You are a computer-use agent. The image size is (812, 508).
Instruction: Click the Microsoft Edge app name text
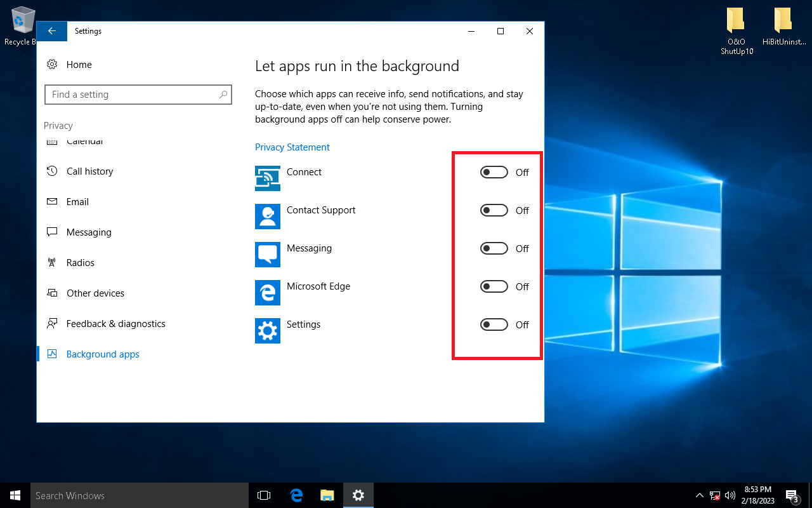click(318, 286)
